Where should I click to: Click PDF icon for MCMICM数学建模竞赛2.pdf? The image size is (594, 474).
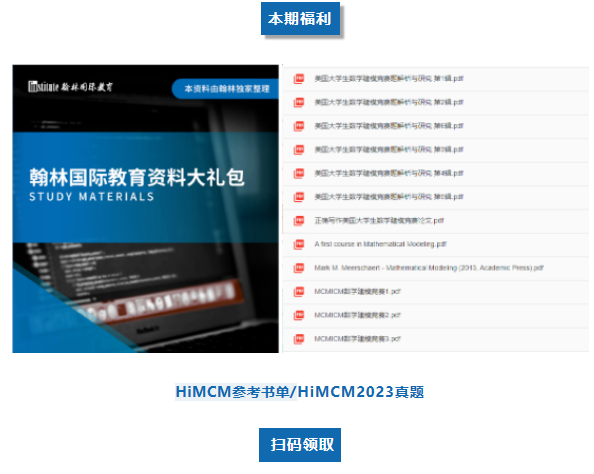[299, 315]
